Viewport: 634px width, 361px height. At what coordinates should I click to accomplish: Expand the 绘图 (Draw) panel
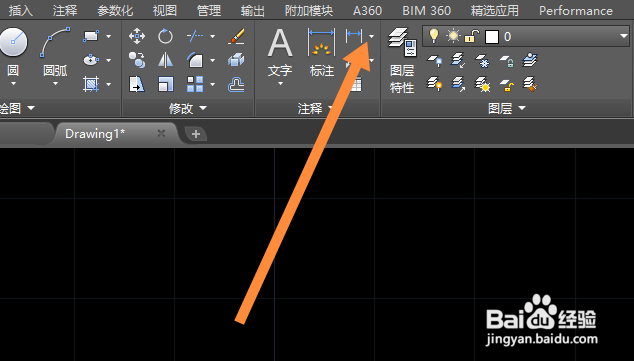(18, 108)
